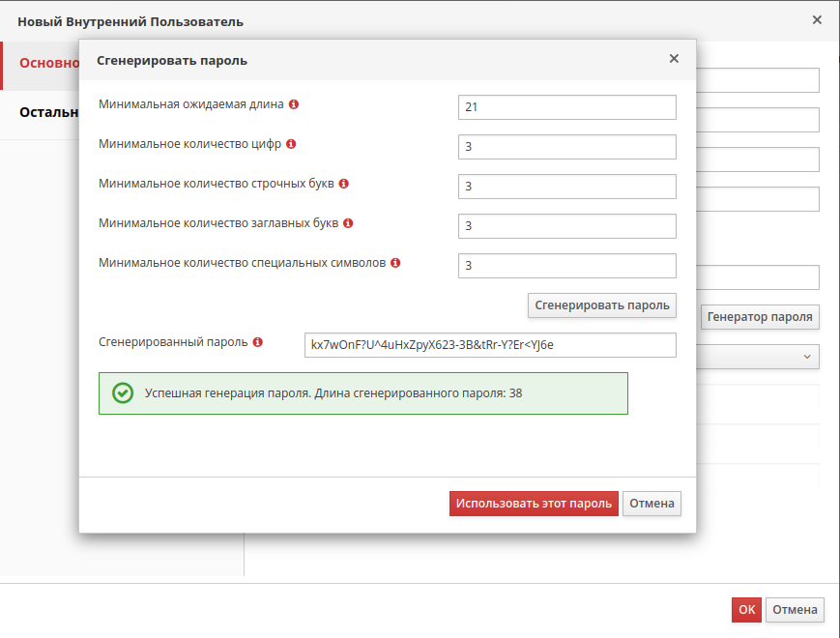
Task: Close the new internal user window
Action: (x=817, y=20)
